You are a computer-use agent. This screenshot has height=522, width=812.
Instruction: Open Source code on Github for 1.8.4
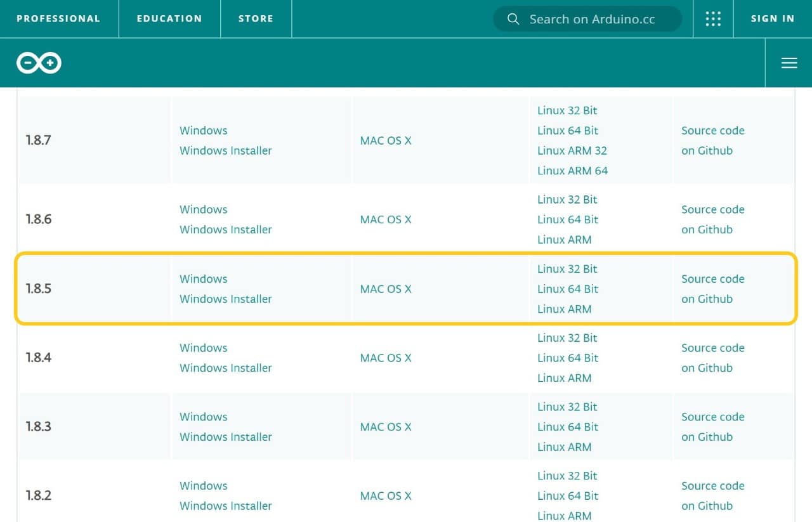tap(713, 358)
